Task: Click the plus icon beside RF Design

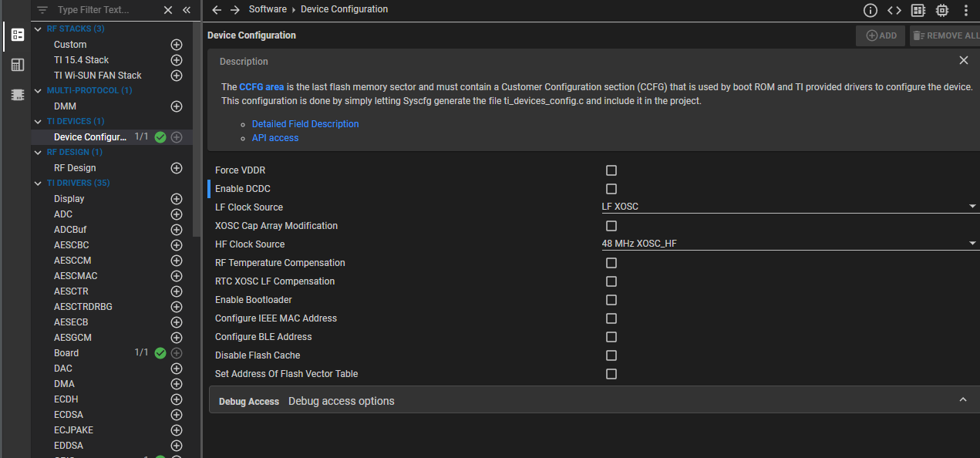Action: click(x=177, y=168)
